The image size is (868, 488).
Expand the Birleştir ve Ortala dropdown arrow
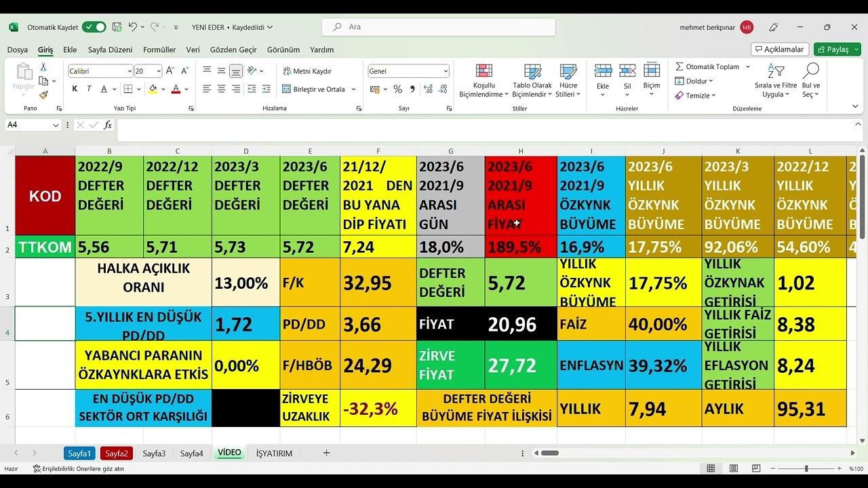353,89
